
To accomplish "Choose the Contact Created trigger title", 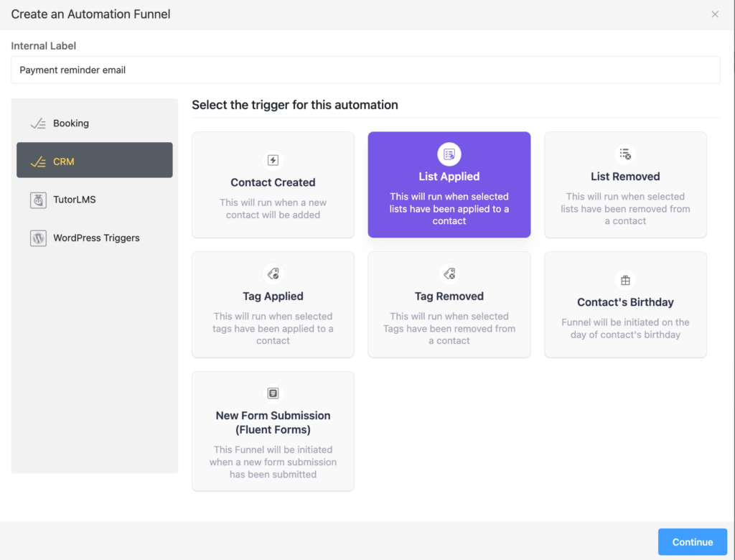I will (x=273, y=182).
